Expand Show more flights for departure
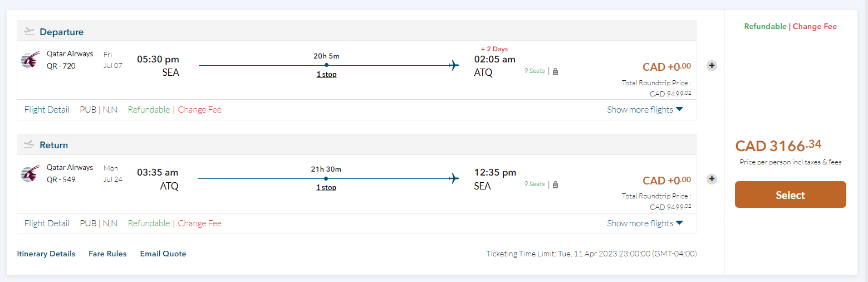The height and width of the screenshot is (282, 868). click(645, 110)
